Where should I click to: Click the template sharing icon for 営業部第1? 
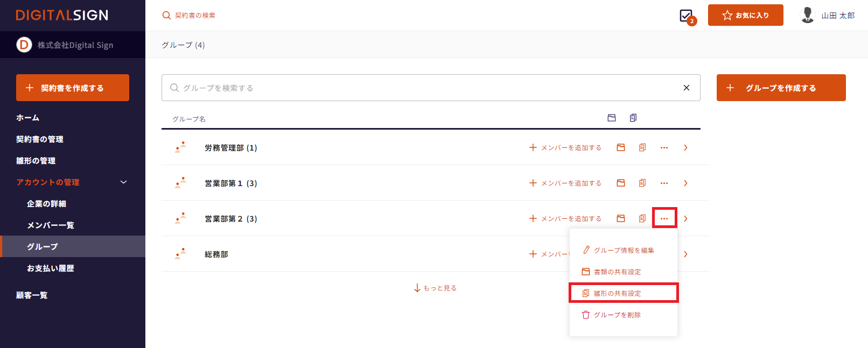click(x=642, y=183)
